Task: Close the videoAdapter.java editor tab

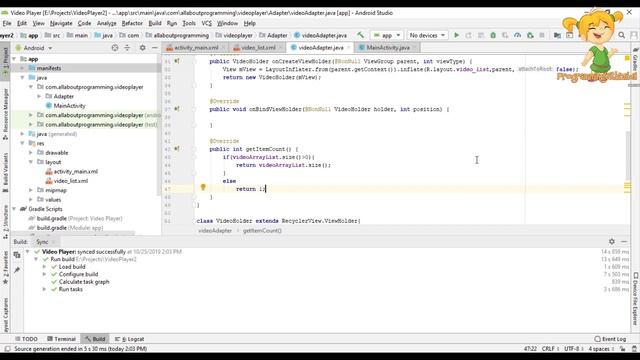Action: point(349,48)
